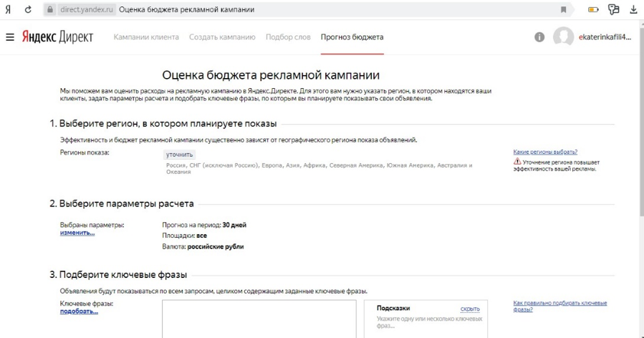Bookmark this page with the bookmark icon
Screen dimensions: 644x338
click(x=564, y=9)
